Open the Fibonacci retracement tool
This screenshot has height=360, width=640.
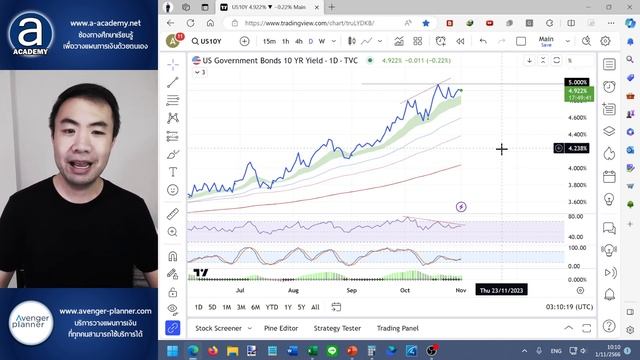[173, 100]
